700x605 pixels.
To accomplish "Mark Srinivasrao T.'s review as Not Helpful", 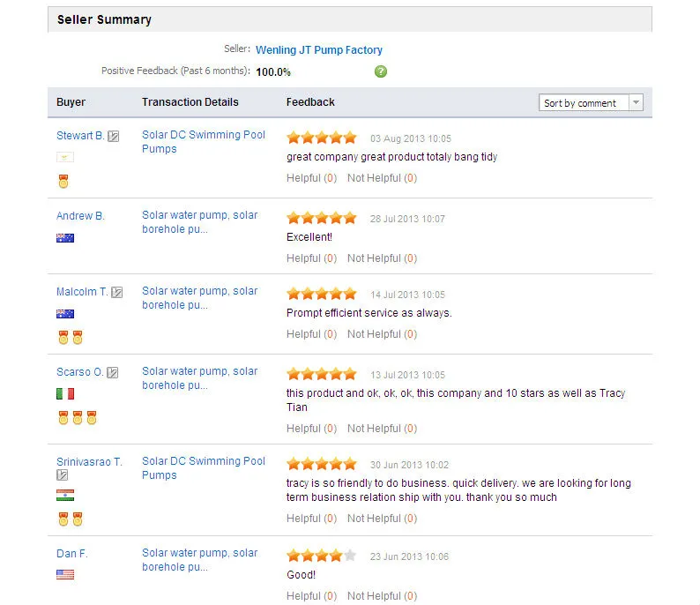I will pos(382,519).
